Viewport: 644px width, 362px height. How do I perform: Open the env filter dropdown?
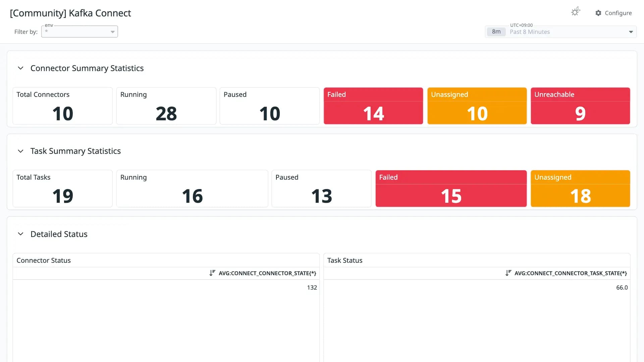tap(79, 32)
